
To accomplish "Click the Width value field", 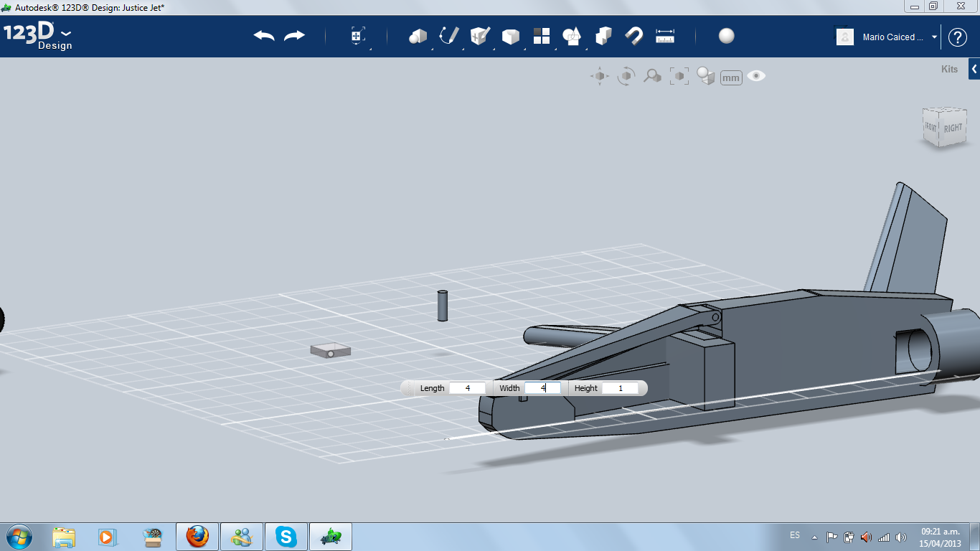I will pyautogui.click(x=543, y=388).
